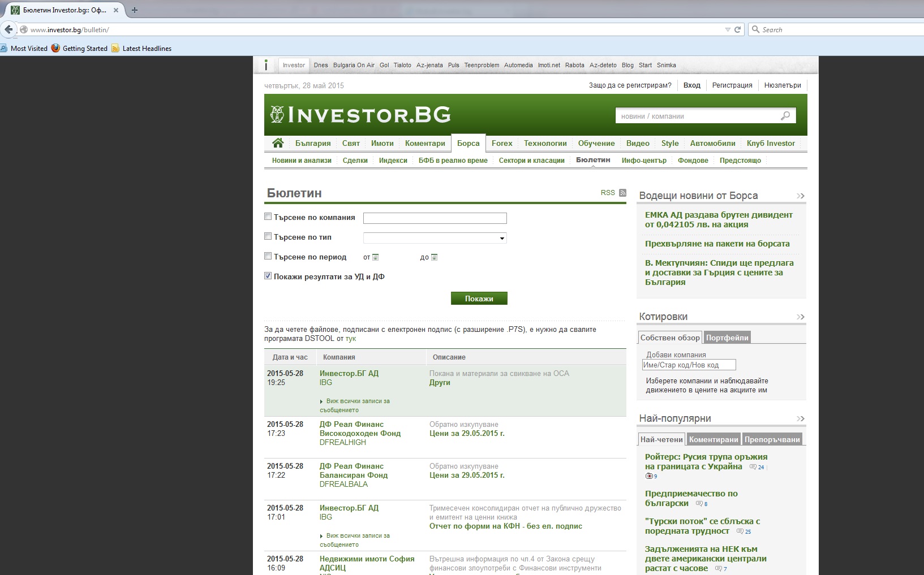Click the 'тук' DSTOOL download link
Viewport: 924px width, 575px height.
point(351,339)
